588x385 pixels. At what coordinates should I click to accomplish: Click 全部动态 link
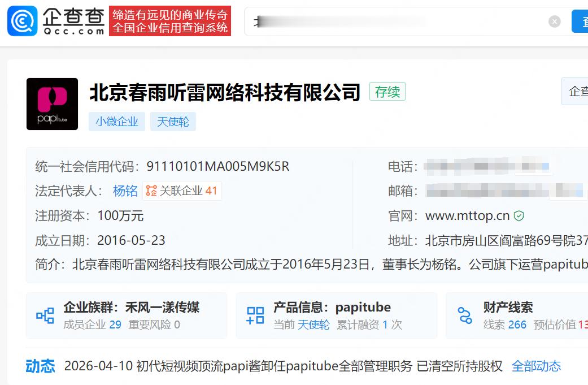click(536, 366)
